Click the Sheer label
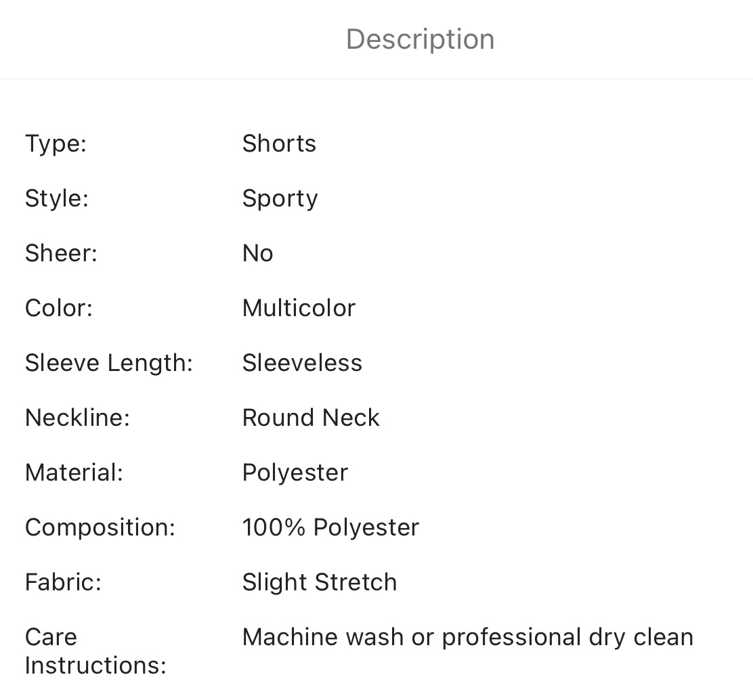Viewport: 753px width, 700px height. (x=61, y=253)
